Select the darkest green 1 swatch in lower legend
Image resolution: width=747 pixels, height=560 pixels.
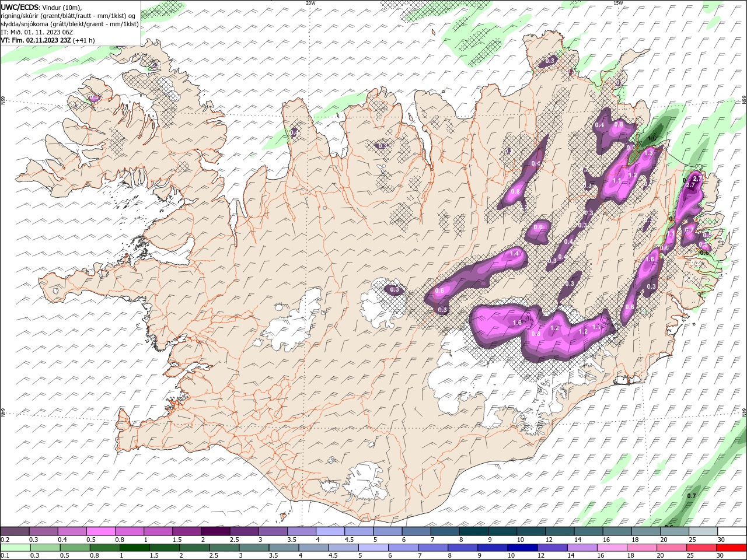point(135,548)
